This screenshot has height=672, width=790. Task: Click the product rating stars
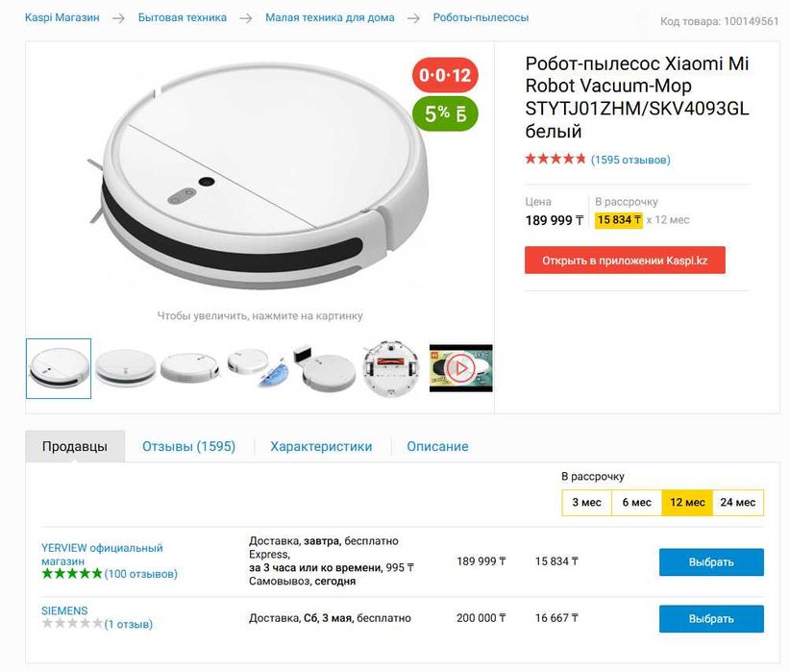pyautogui.click(x=555, y=160)
